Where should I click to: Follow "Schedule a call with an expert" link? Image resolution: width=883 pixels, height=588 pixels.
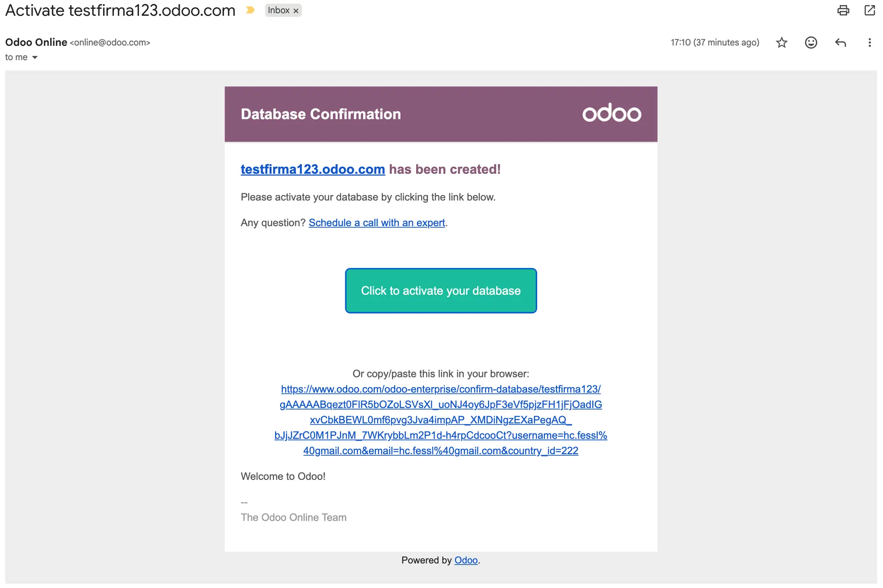(x=377, y=223)
